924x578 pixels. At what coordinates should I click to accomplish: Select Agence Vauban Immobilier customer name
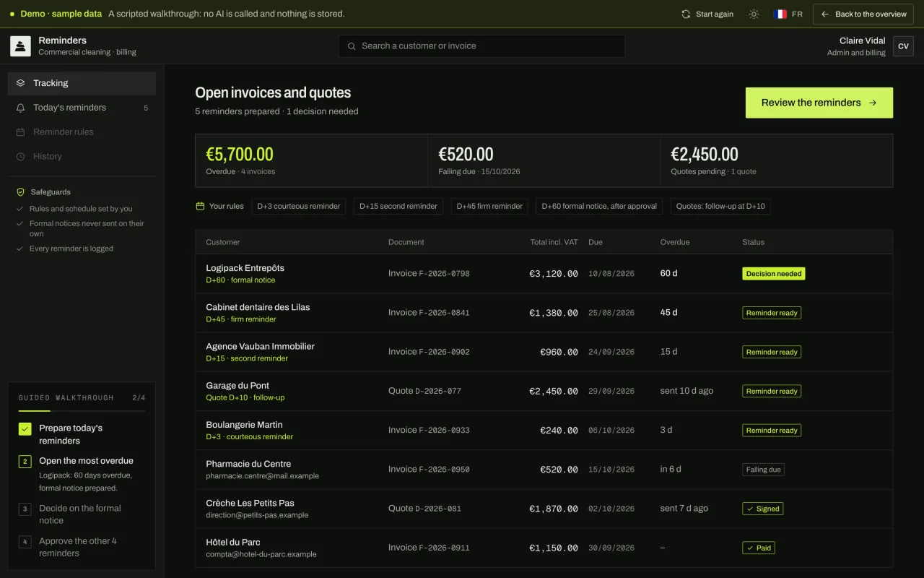(260, 346)
